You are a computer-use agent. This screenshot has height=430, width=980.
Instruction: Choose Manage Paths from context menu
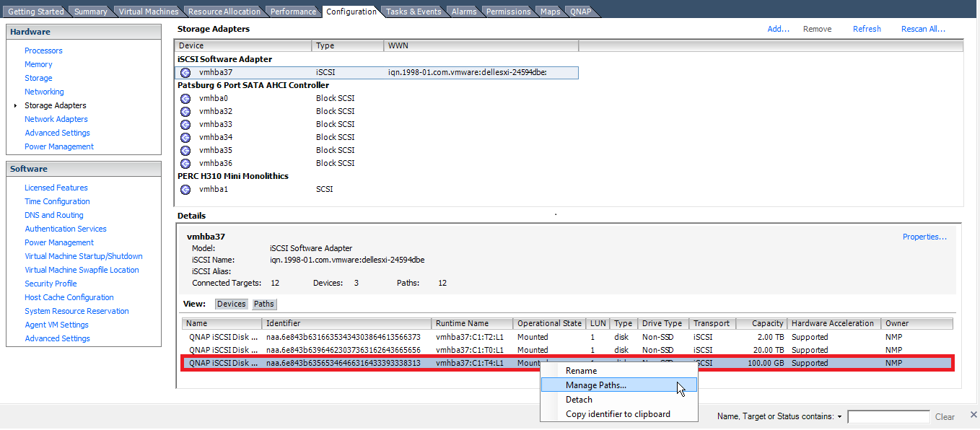(x=595, y=385)
